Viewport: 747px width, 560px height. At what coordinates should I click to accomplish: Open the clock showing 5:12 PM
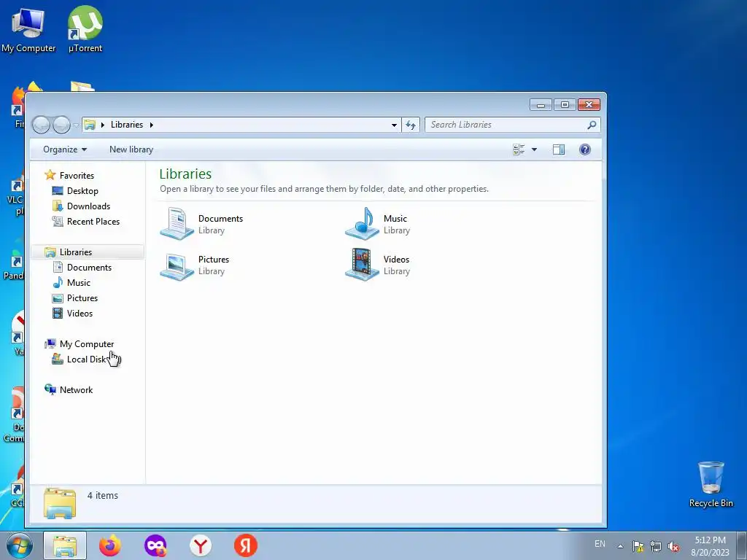pyautogui.click(x=710, y=546)
